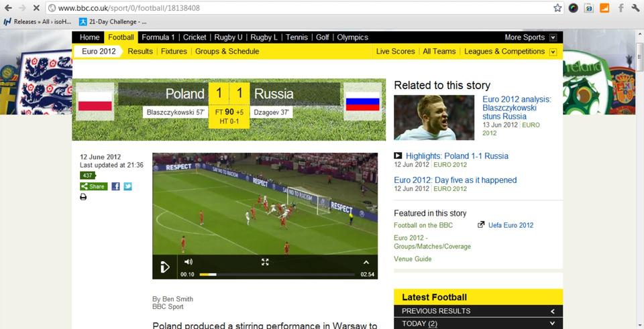This screenshot has height=329, width=644.
Task: Open the Rugby U section
Action: (x=228, y=38)
